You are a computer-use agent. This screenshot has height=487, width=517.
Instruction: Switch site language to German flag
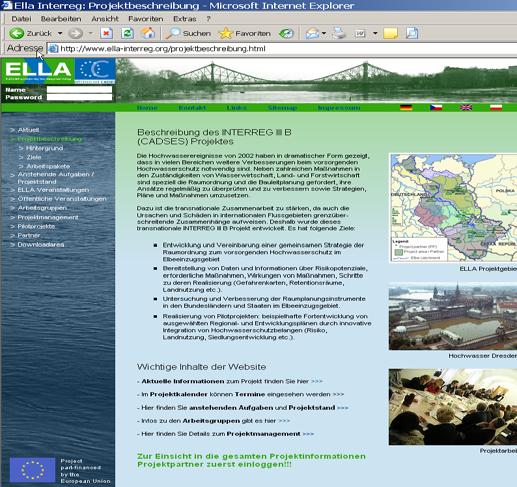pos(406,108)
